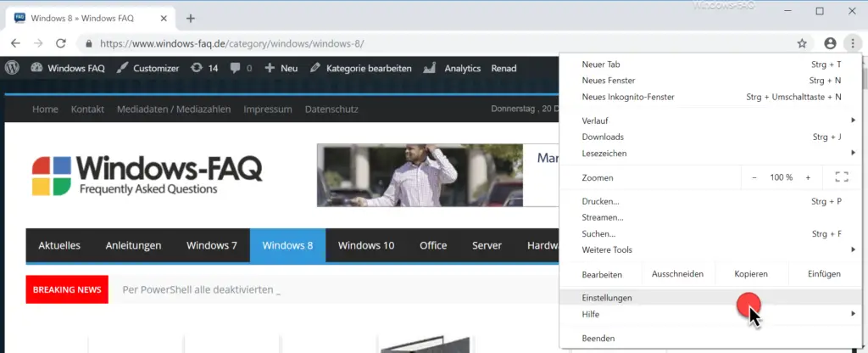
Task: Select the Office nav tab
Action: tap(433, 245)
